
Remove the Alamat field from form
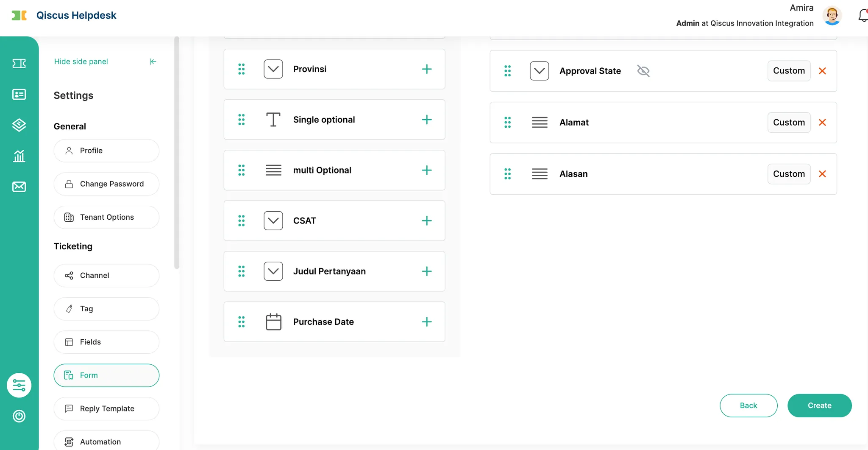click(822, 123)
